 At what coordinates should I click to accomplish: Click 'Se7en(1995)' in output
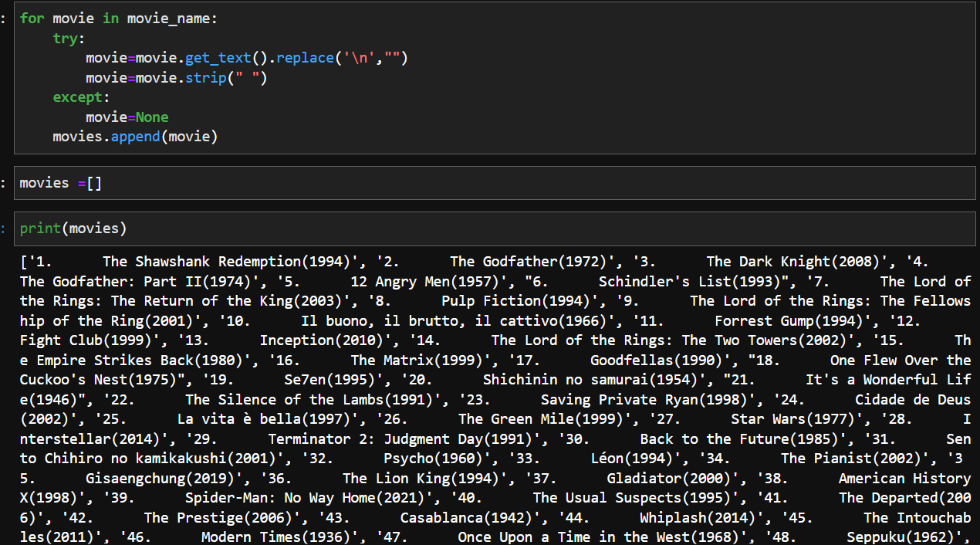(x=329, y=380)
